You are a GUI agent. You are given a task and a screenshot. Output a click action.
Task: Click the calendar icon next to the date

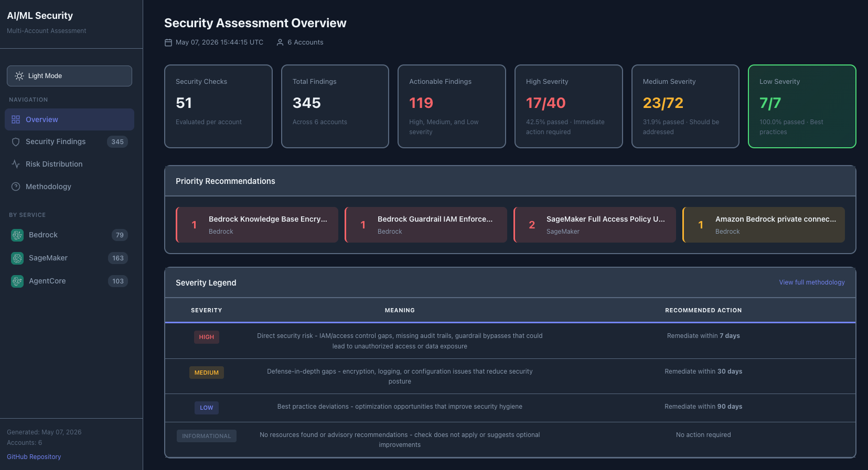[168, 42]
